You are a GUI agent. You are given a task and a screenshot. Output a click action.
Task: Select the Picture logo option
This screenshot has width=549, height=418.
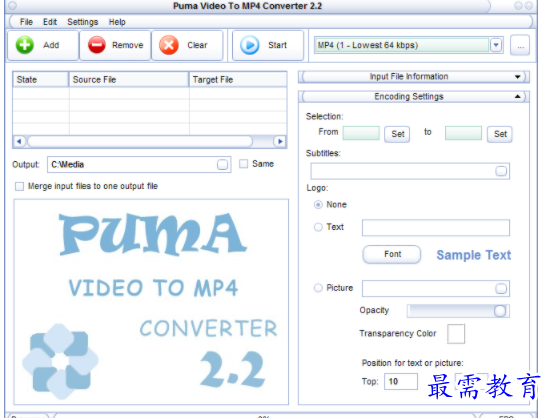pos(318,288)
